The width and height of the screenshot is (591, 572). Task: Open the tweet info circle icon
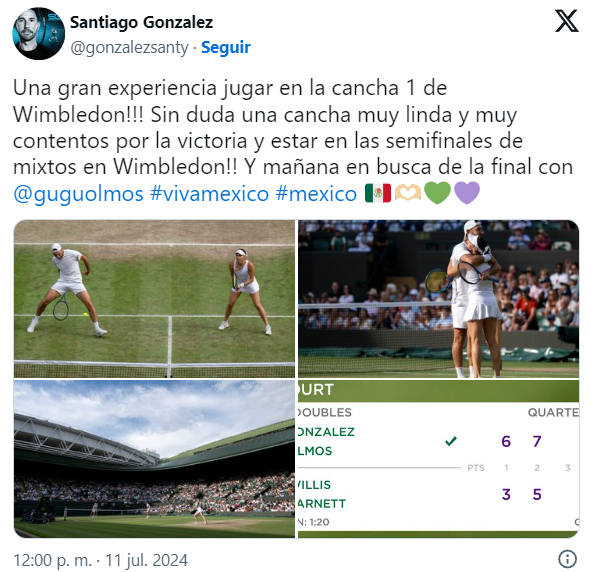click(567, 559)
